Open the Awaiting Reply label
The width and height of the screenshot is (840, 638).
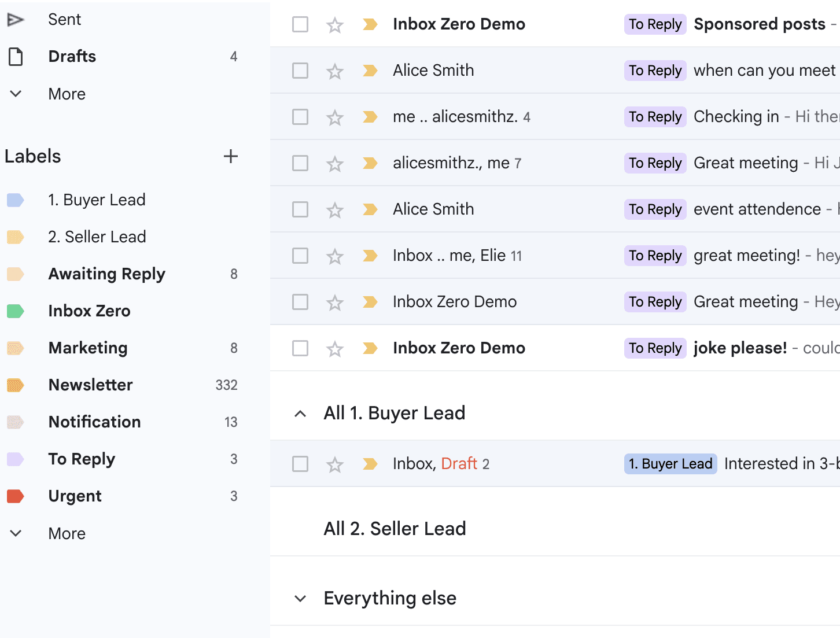[x=106, y=274]
